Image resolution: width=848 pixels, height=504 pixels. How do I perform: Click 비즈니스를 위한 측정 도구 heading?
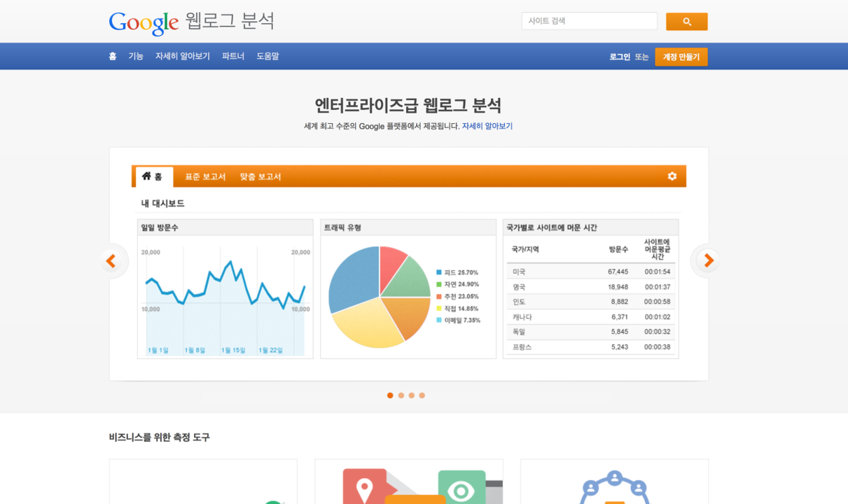click(159, 437)
